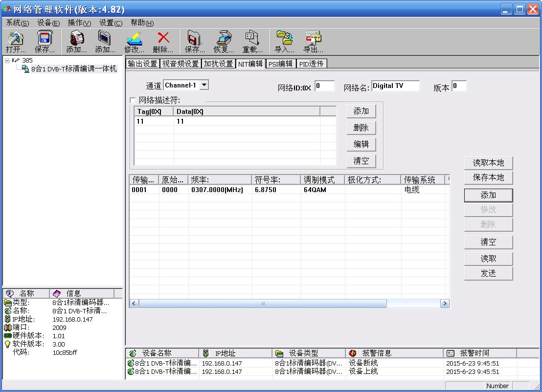Click the camcorder 添加 toolbar icon
This screenshot has height=392, width=542.
(77, 38)
